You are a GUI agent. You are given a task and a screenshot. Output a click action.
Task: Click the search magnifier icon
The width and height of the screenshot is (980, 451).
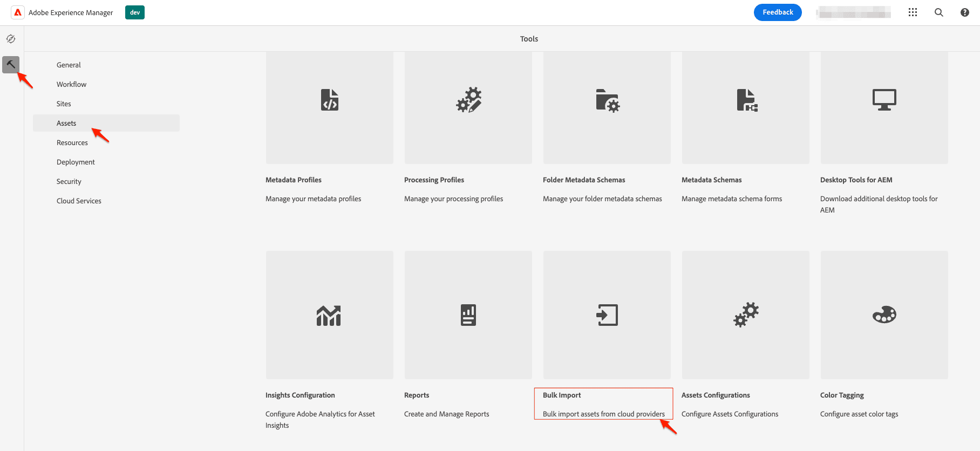pos(939,12)
